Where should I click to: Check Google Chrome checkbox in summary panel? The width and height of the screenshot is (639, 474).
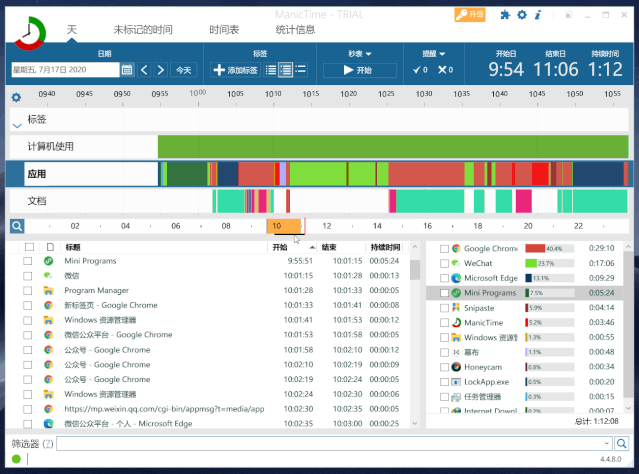[444, 249]
